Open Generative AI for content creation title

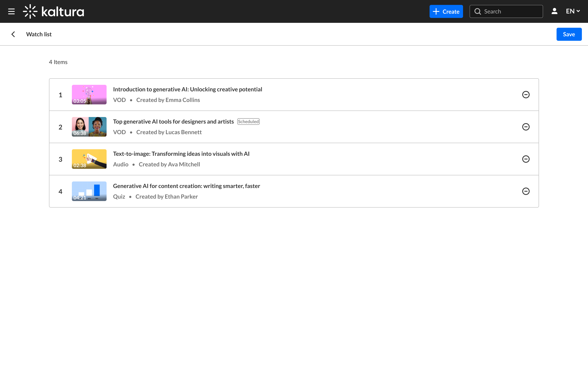click(186, 186)
